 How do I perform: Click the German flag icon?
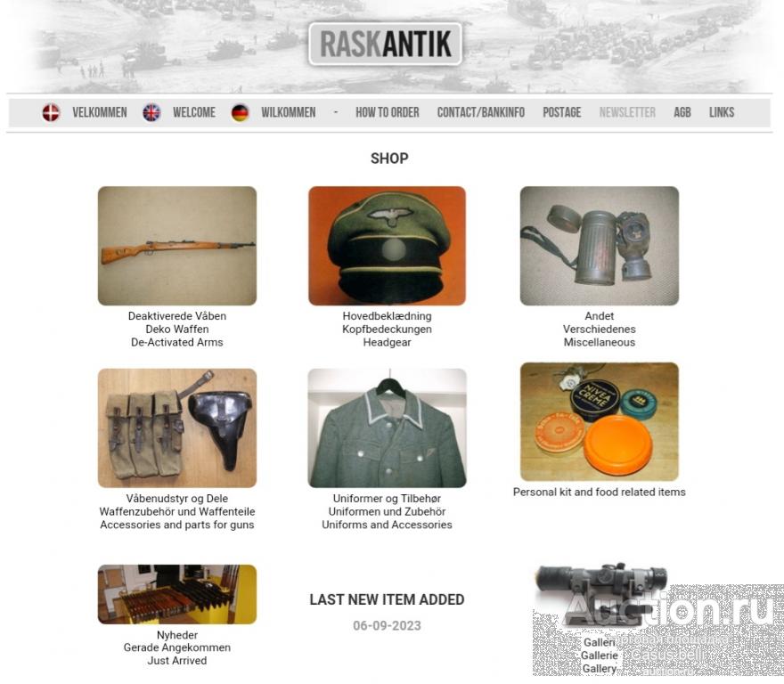[x=240, y=112]
